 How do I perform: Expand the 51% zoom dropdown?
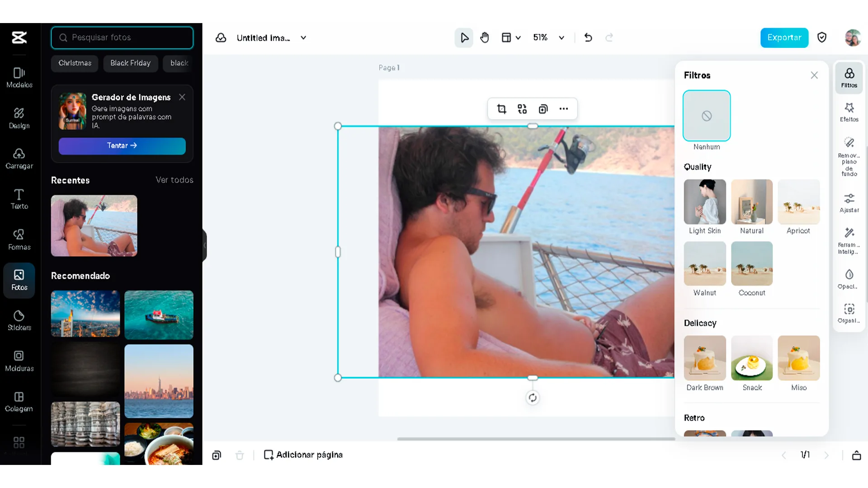[561, 38]
